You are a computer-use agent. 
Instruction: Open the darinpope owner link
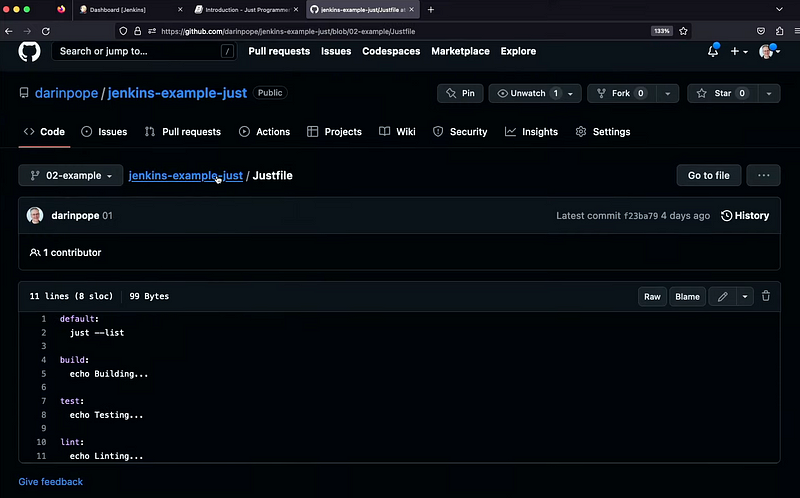click(66, 93)
